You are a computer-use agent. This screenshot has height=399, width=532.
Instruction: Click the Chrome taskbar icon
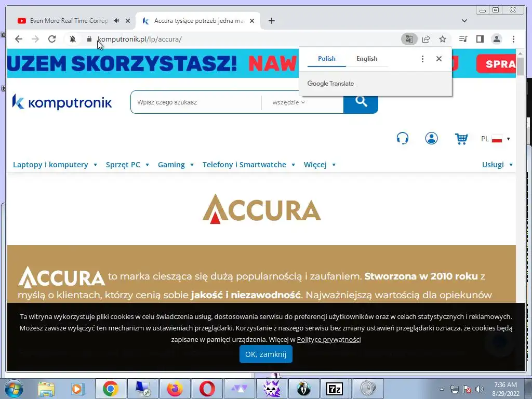click(110, 389)
